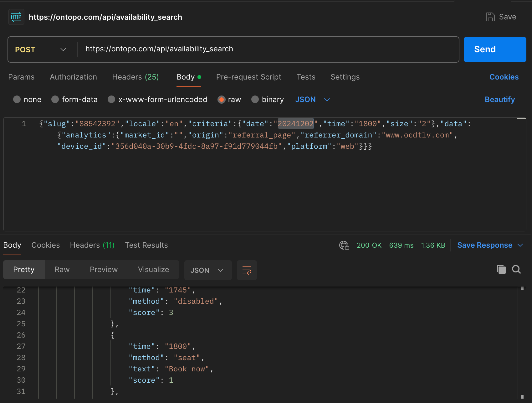Click the "score": 3 line in the response
This screenshot has height=403, width=532.
(x=151, y=313)
